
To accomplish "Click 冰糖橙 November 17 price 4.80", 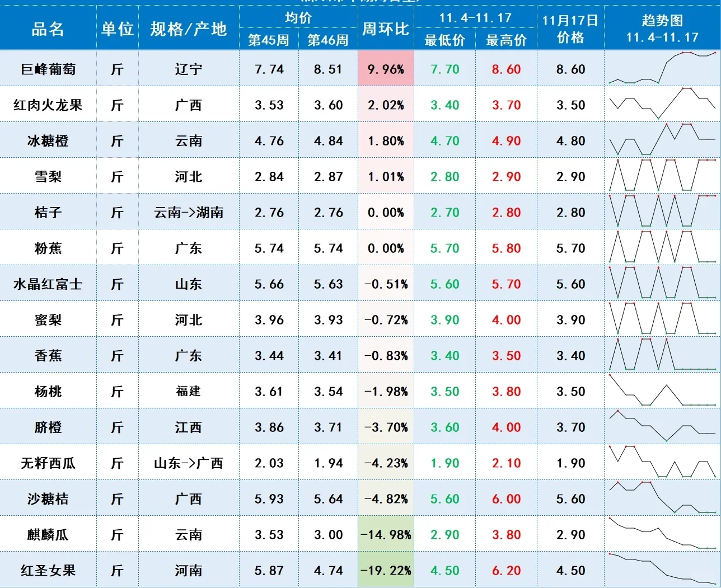I will pos(570,141).
